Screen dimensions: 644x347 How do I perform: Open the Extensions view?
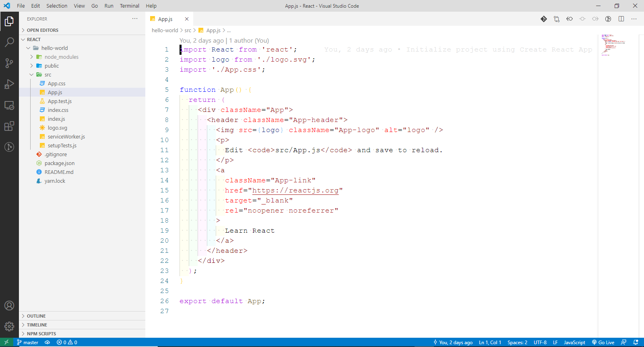(9, 126)
